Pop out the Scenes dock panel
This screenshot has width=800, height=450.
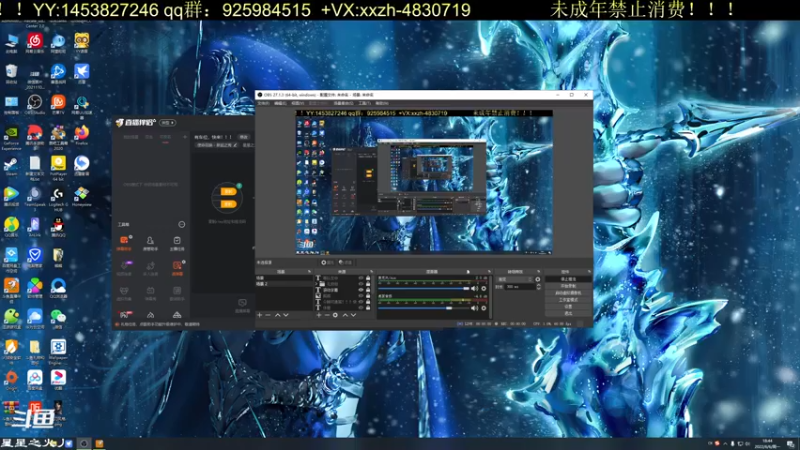click(x=309, y=271)
